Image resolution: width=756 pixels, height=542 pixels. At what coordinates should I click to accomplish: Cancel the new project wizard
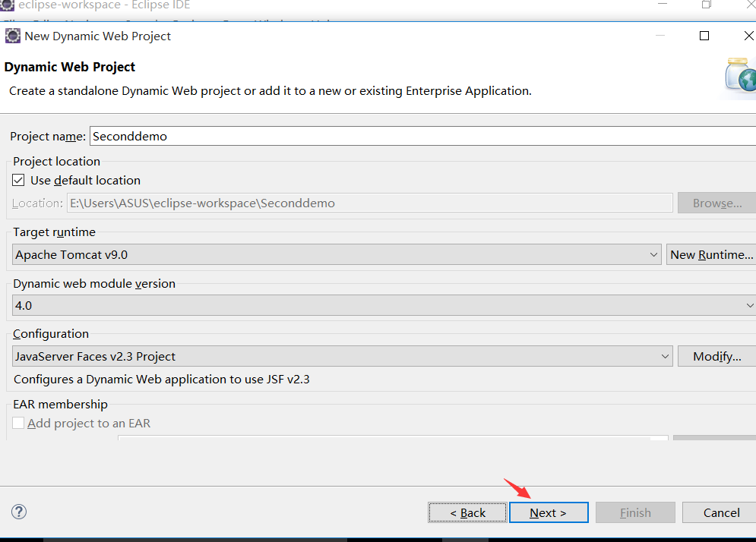click(x=721, y=512)
